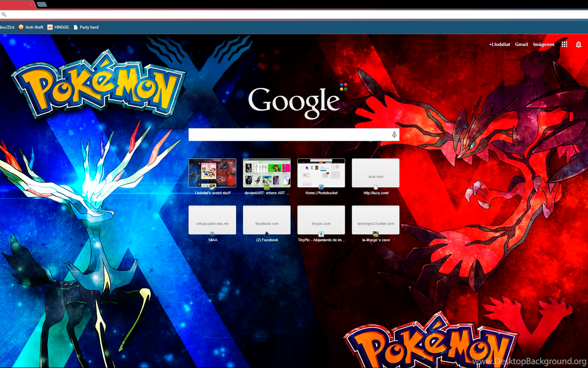Open the lamongex3.tumblr.com tile
This screenshot has width=588, height=368.
(376, 220)
